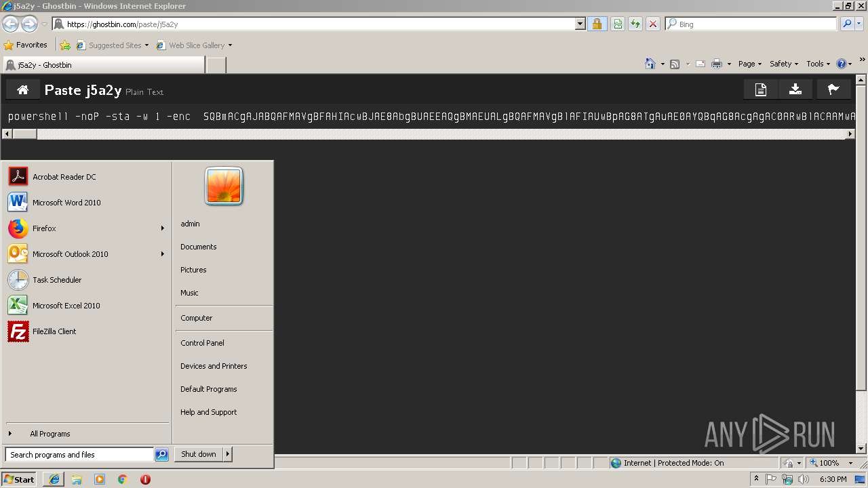Select the j5a2y - Ghostbin tab

[x=104, y=65]
